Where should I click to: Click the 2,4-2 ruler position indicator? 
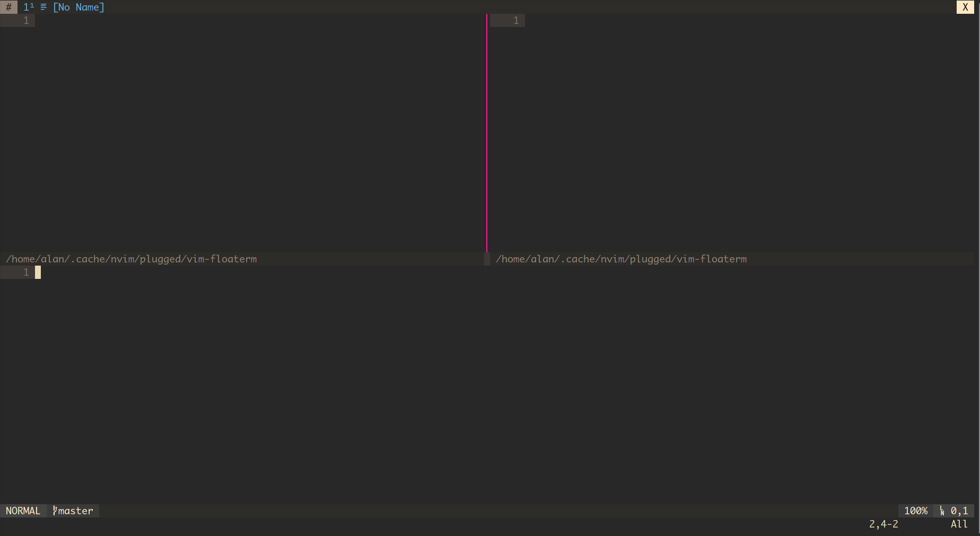pyautogui.click(x=883, y=524)
